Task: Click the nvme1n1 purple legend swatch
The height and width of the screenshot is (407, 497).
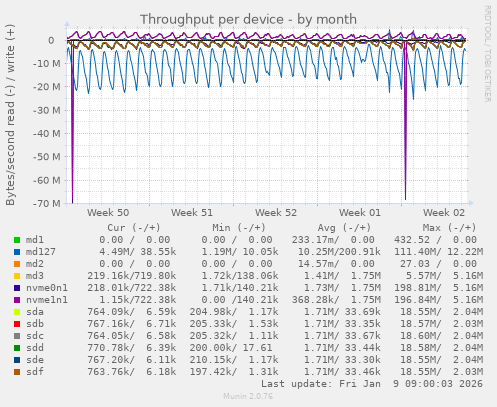Action: 17,300
